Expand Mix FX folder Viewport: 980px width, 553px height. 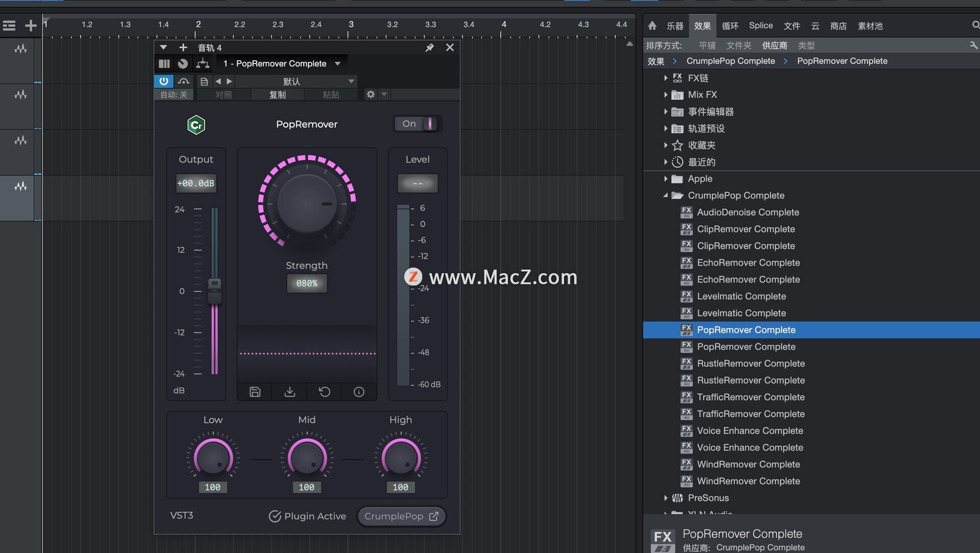coord(666,94)
